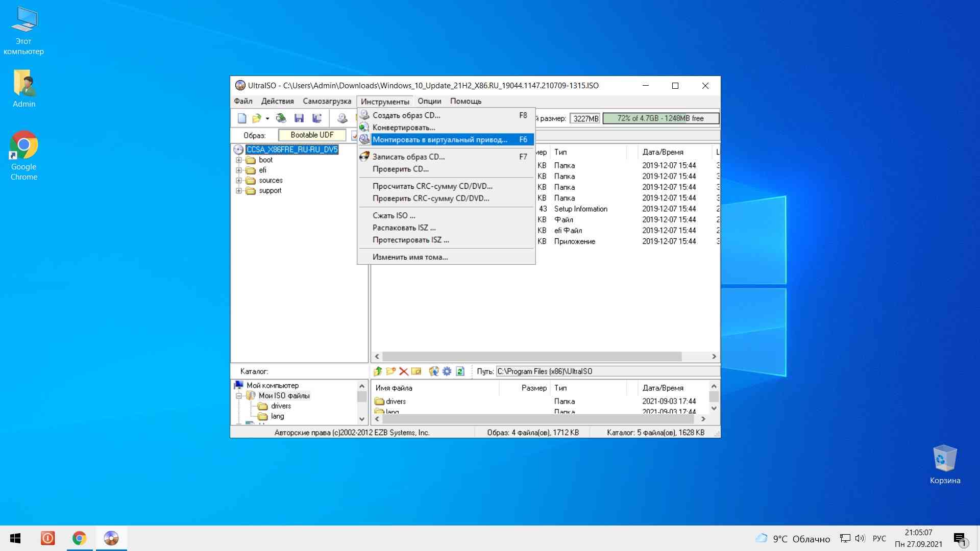The width and height of the screenshot is (980, 551).
Task: Click the blue gear settings icon in catalog toolbar
Action: (447, 371)
